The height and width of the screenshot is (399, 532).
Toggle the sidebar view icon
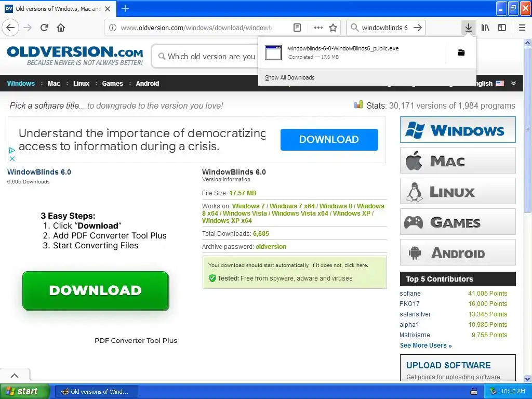pyautogui.click(x=502, y=28)
